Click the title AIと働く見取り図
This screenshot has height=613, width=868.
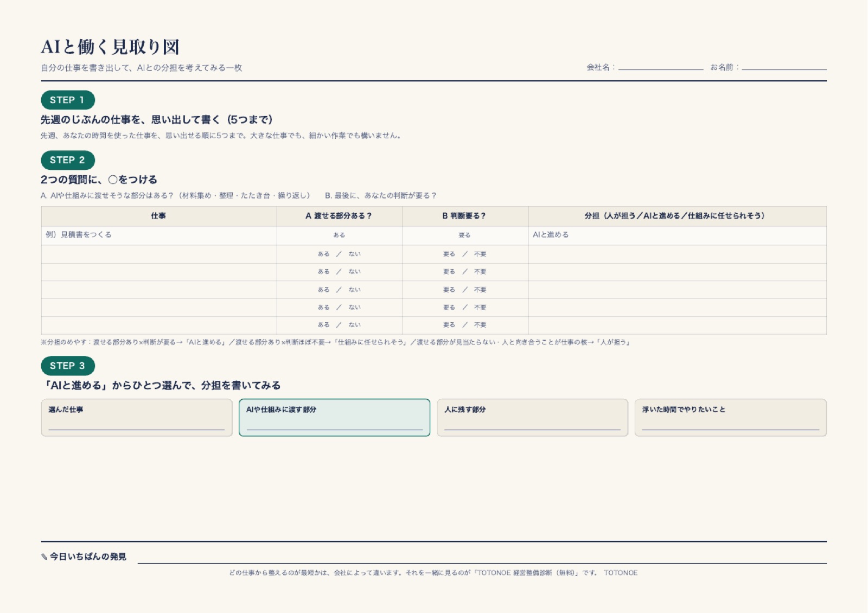coord(110,47)
